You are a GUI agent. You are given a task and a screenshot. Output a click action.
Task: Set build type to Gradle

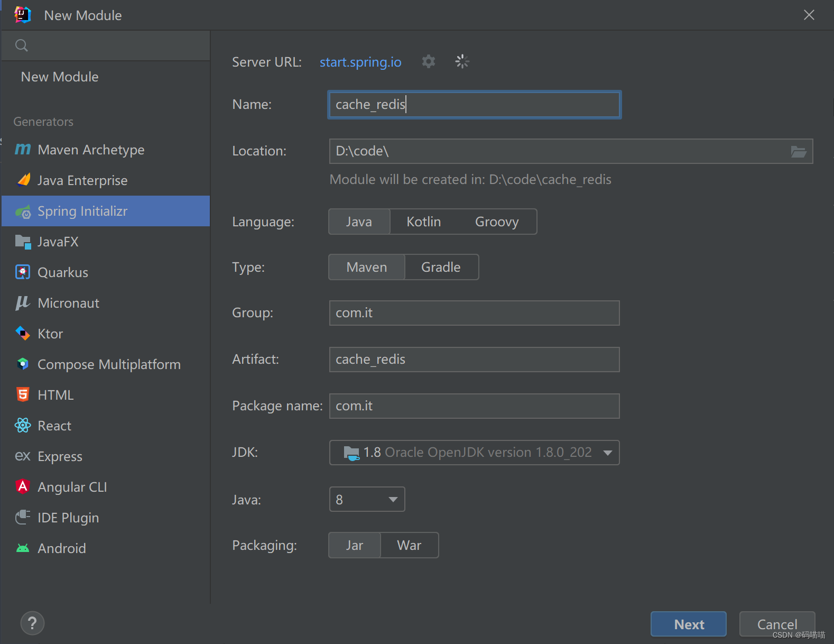[x=441, y=267]
